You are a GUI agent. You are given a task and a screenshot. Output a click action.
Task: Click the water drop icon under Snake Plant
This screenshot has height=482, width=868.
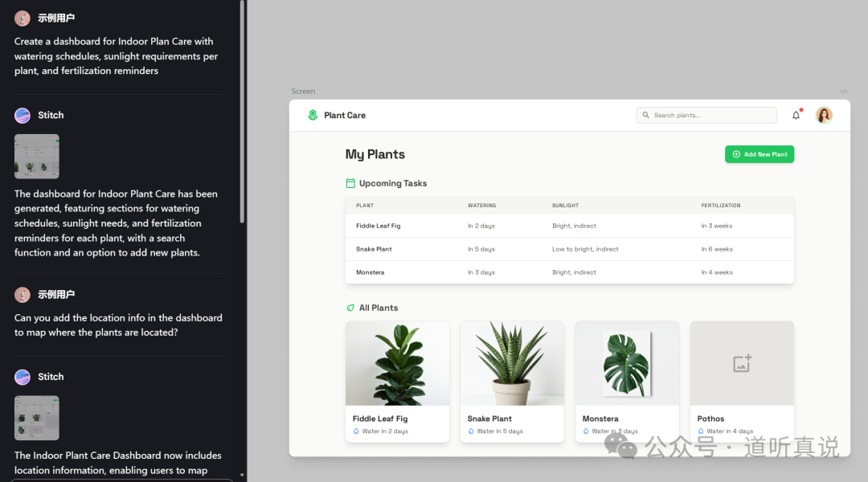point(471,431)
